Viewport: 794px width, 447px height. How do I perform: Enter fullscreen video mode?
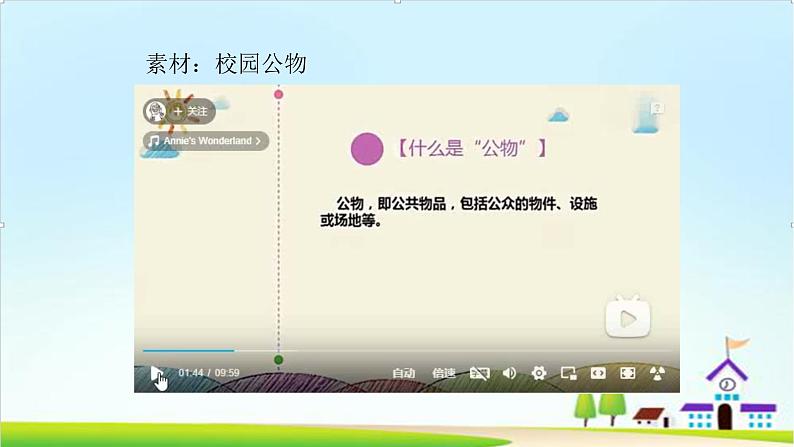628,373
